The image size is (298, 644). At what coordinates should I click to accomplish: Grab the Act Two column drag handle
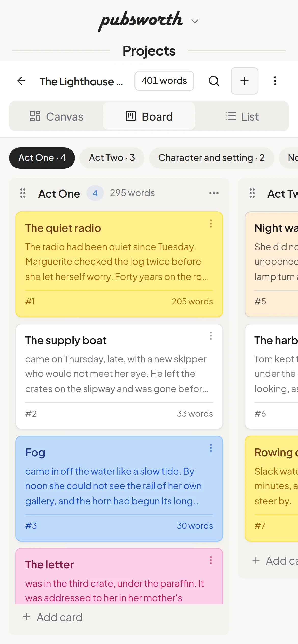(x=252, y=193)
